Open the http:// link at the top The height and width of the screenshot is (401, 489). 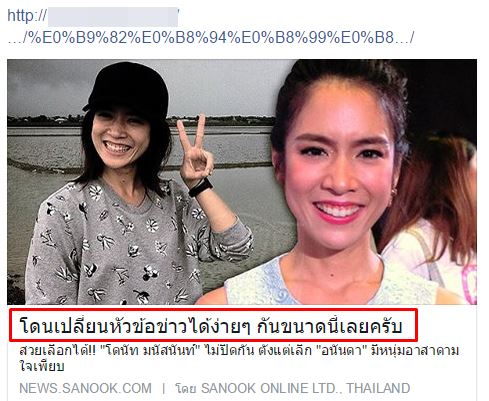pyautogui.click(x=27, y=16)
